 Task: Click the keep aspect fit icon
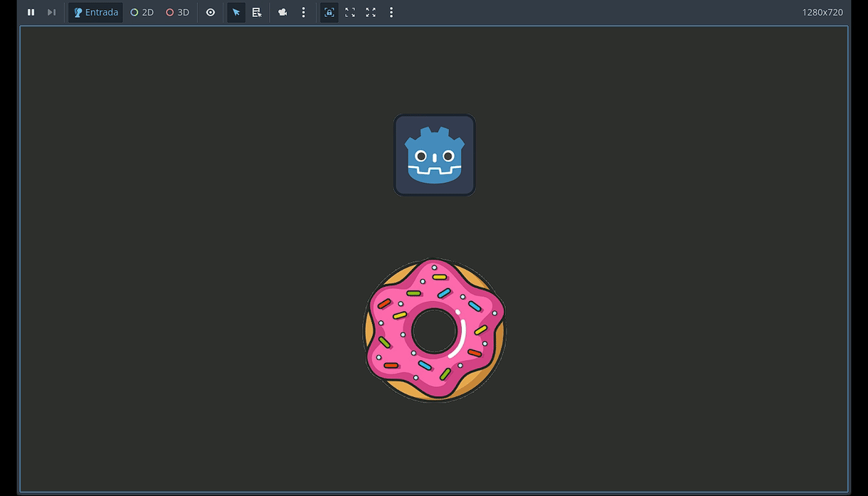coord(350,12)
